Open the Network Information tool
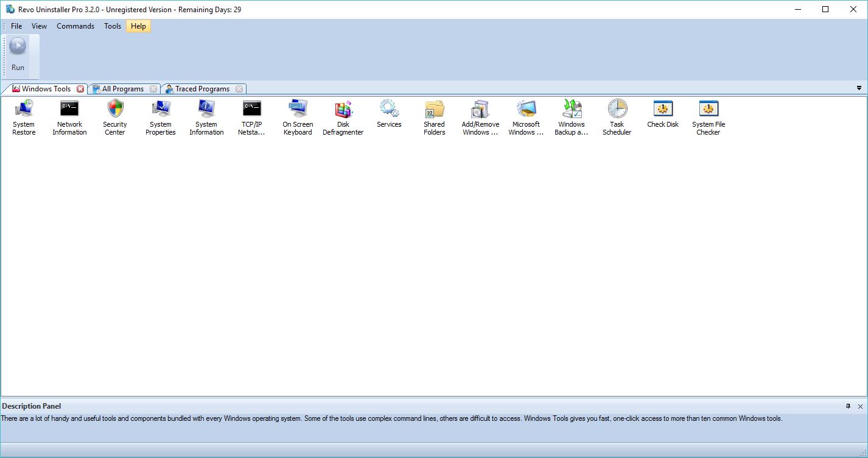Screen dimensions: 868x458 [69, 117]
